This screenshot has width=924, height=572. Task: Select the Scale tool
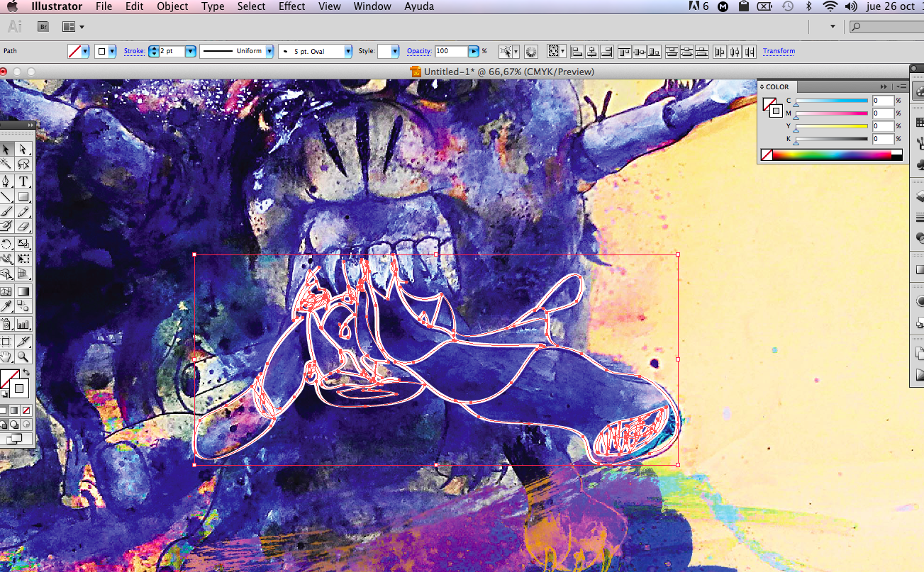point(23,243)
